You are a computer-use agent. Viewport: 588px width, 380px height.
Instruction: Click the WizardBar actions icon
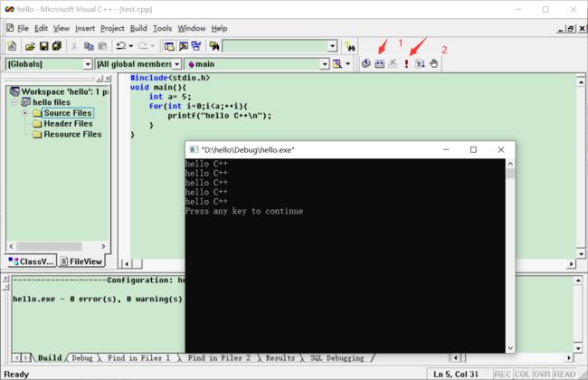point(337,64)
